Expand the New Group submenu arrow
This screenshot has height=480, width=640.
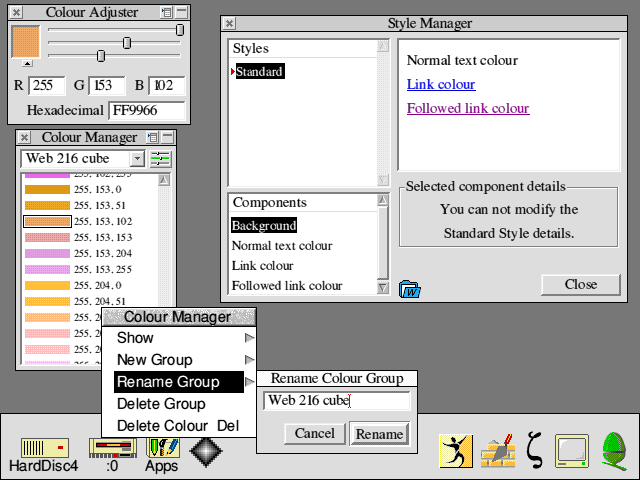(249, 360)
